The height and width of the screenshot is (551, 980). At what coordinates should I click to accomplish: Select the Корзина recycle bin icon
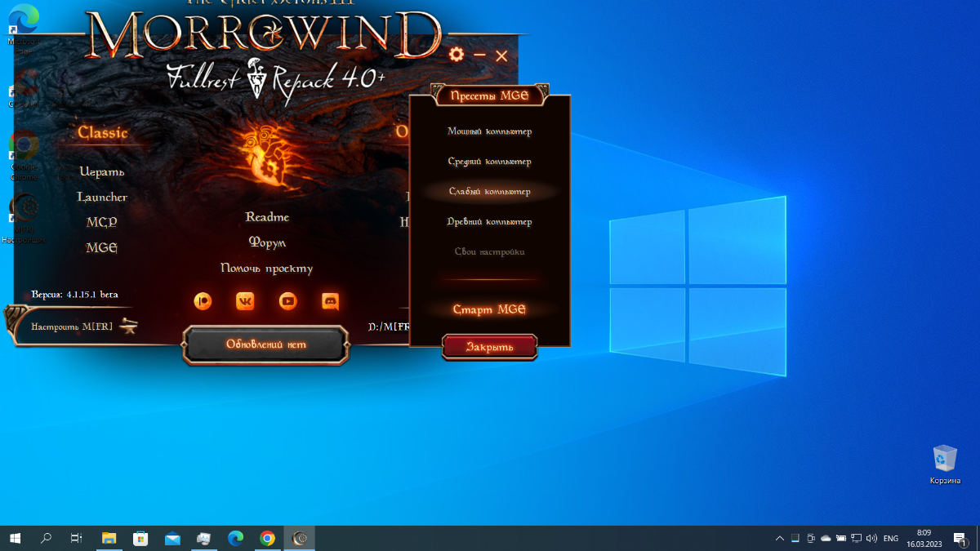(945, 464)
